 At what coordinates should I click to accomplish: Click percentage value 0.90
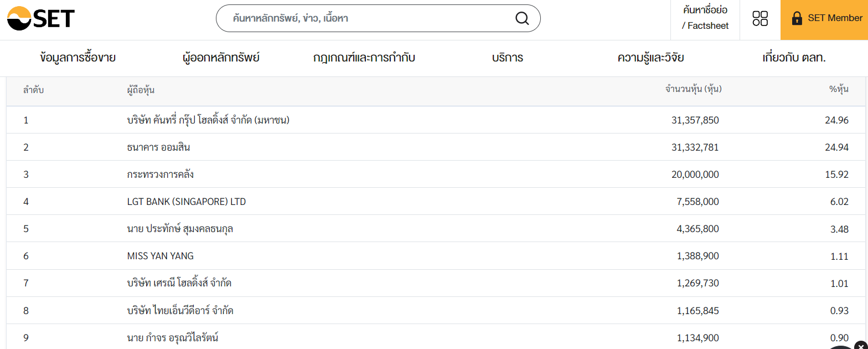click(839, 338)
